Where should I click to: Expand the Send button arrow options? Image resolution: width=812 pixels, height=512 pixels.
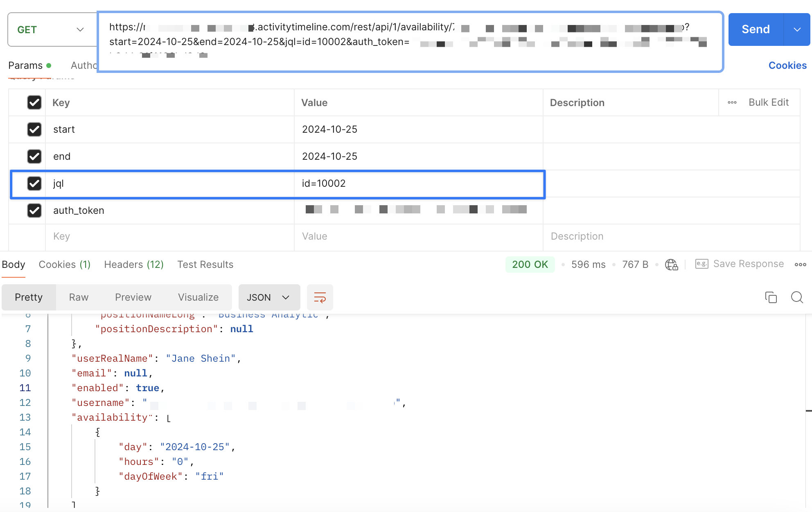(x=797, y=29)
